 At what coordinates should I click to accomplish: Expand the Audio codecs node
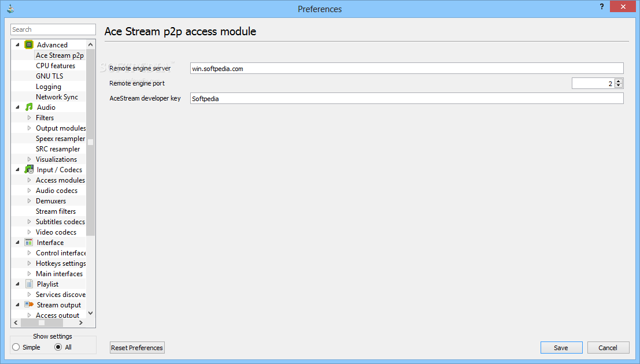coord(29,191)
